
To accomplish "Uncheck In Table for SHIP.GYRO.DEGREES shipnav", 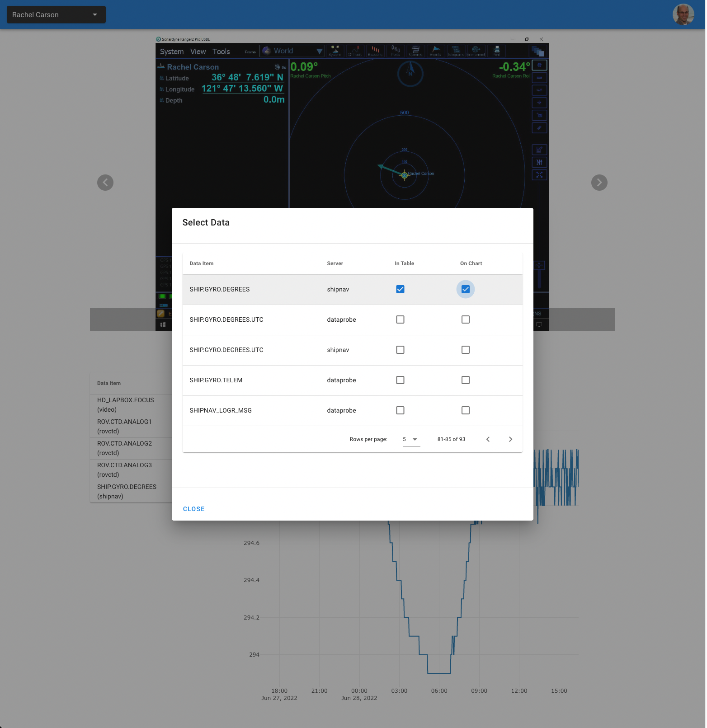I will (x=400, y=289).
